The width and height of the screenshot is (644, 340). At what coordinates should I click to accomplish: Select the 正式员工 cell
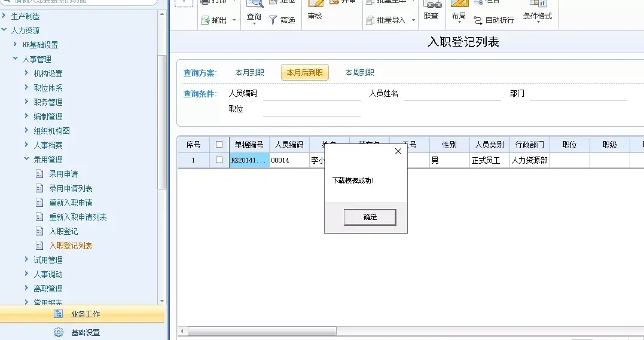(x=490, y=160)
